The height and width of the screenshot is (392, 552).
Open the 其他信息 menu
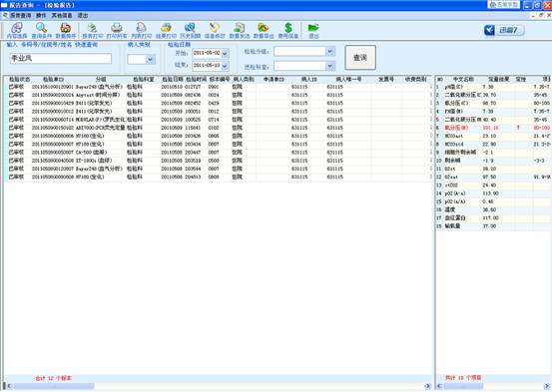click(62, 16)
